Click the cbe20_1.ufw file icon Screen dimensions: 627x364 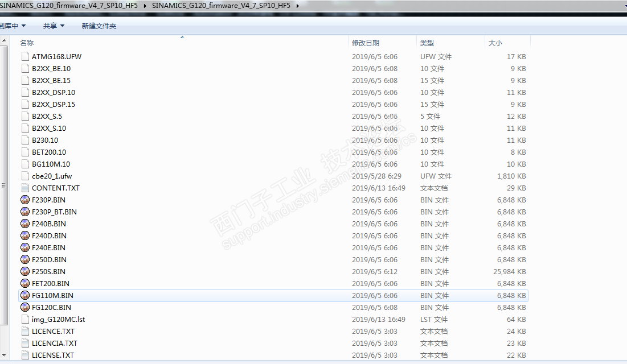coord(25,176)
